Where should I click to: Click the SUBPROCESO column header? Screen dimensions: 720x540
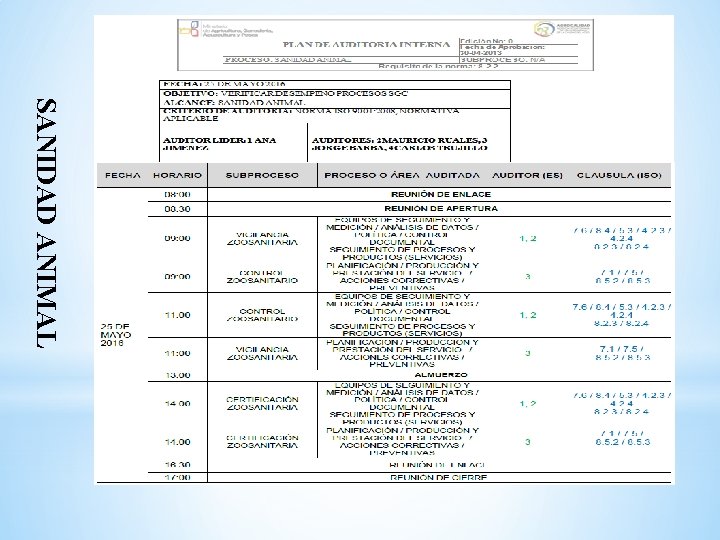pos(262,175)
